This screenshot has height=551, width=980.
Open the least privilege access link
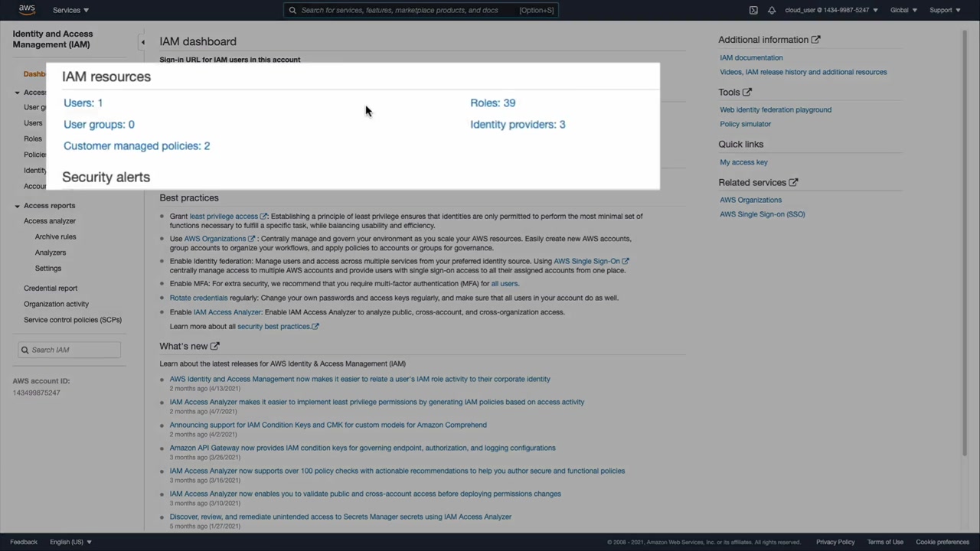(227, 217)
